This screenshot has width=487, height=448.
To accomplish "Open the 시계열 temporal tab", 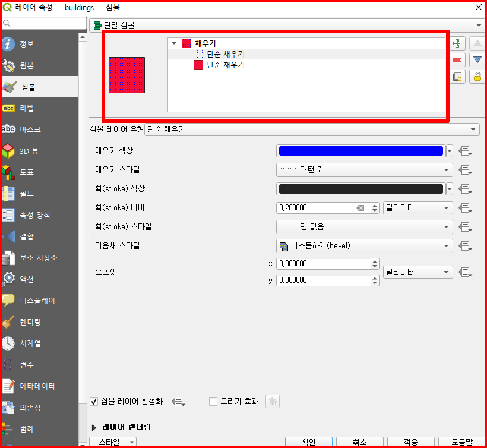I will click(40, 343).
